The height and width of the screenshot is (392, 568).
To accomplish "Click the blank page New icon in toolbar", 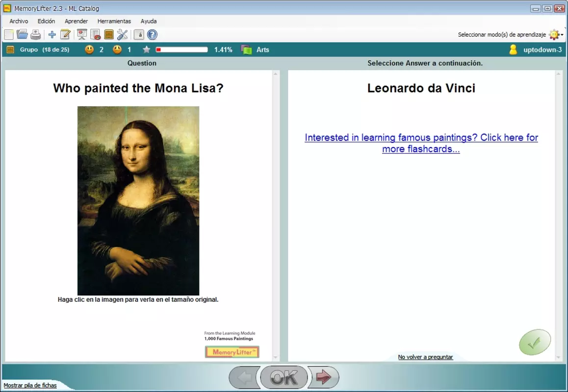I will pos(9,35).
